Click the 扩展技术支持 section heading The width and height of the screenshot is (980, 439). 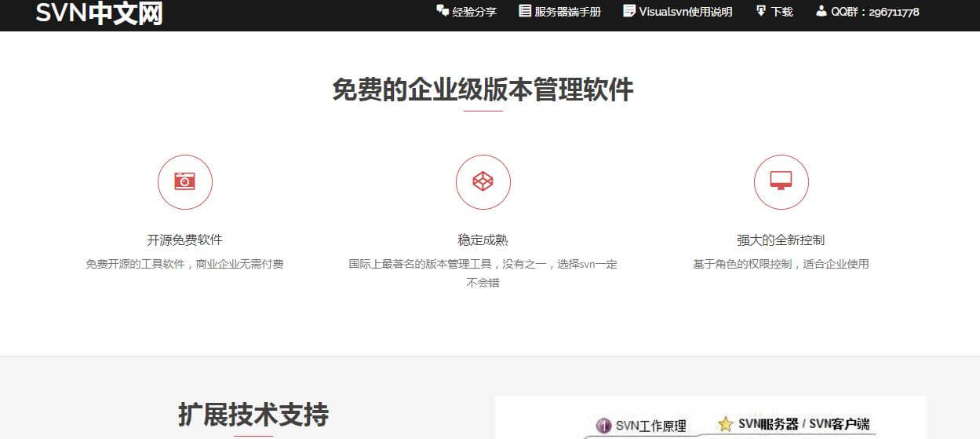pos(253,414)
